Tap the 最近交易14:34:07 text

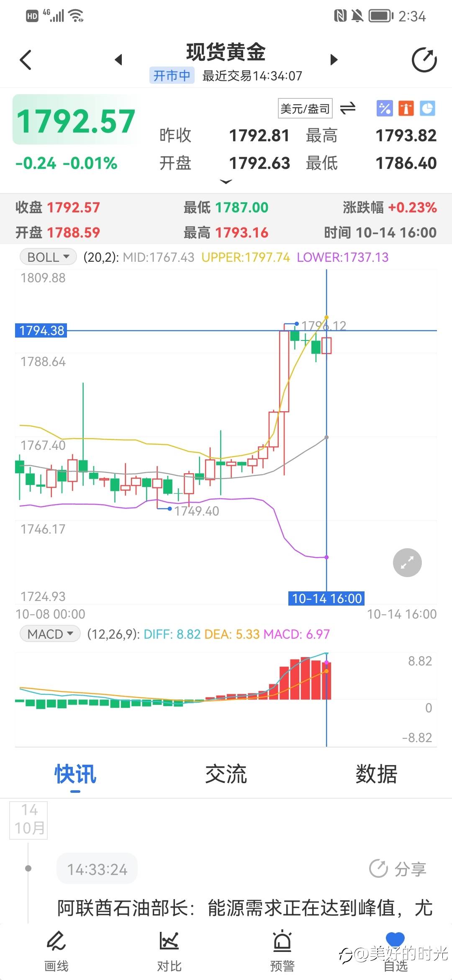coord(252,76)
